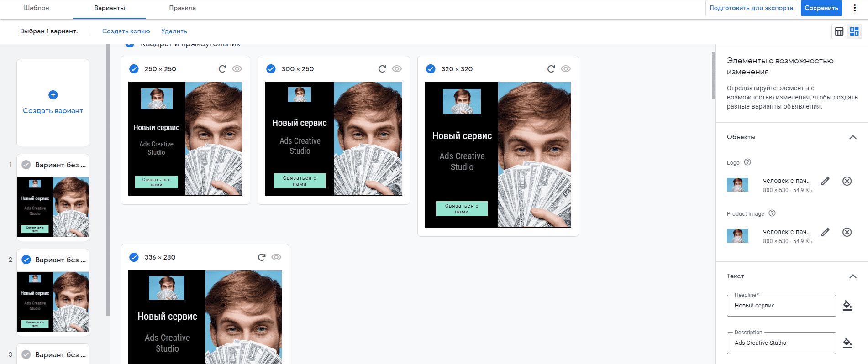Image resolution: width=868 pixels, height=364 pixels.
Task: Open help for Product image field
Action: coord(772,213)
